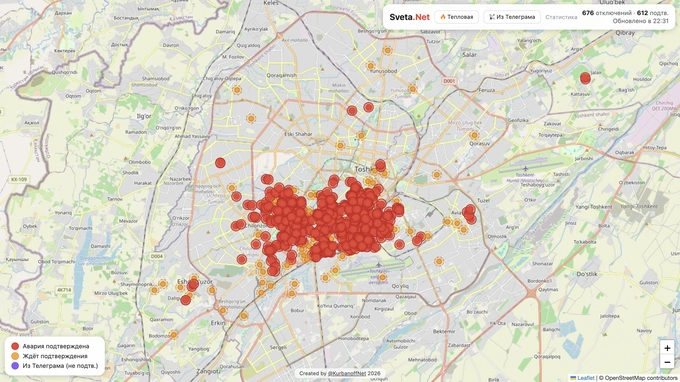Click the Yangi Toshkent map label
The height and width of the screenshot is (382, 680).
(593, 207)
